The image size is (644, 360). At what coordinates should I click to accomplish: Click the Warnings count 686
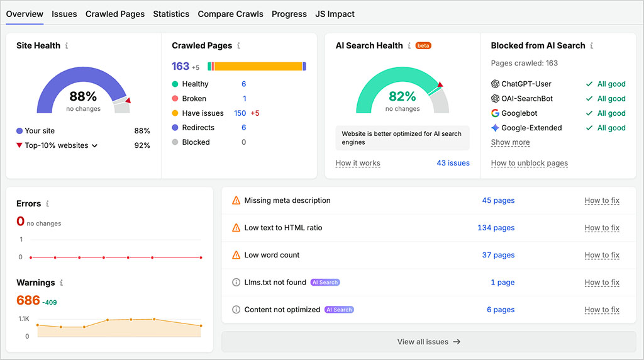coord(28,300)
